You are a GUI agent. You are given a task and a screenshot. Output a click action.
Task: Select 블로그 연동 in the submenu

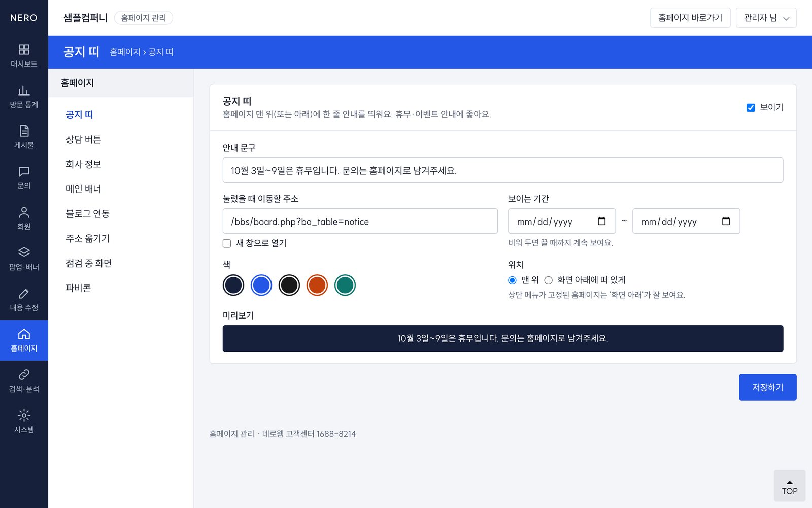click(x=88, y=214)
